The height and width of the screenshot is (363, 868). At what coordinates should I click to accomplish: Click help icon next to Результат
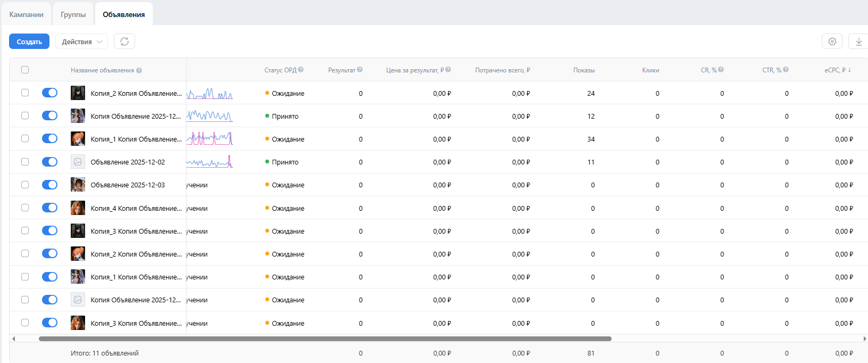(360, 70)
